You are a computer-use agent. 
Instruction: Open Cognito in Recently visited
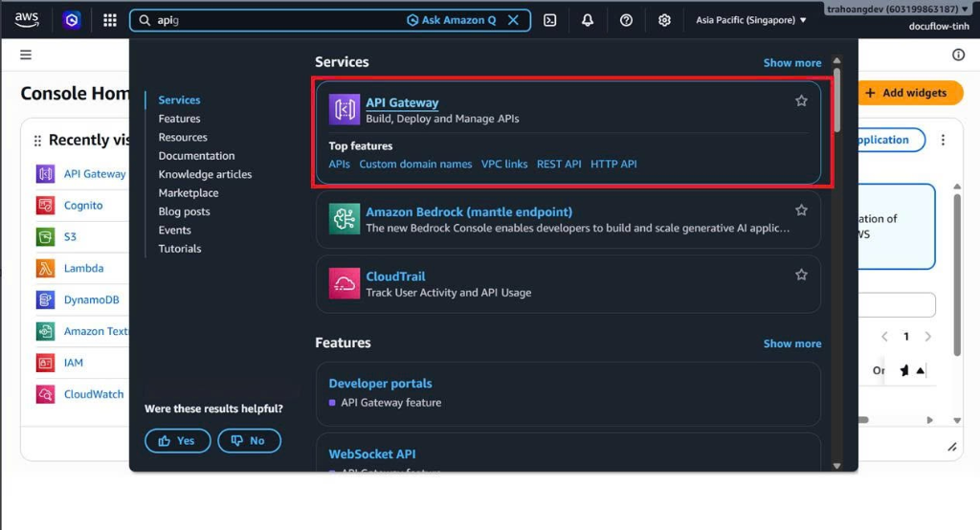tap(83, 205)
